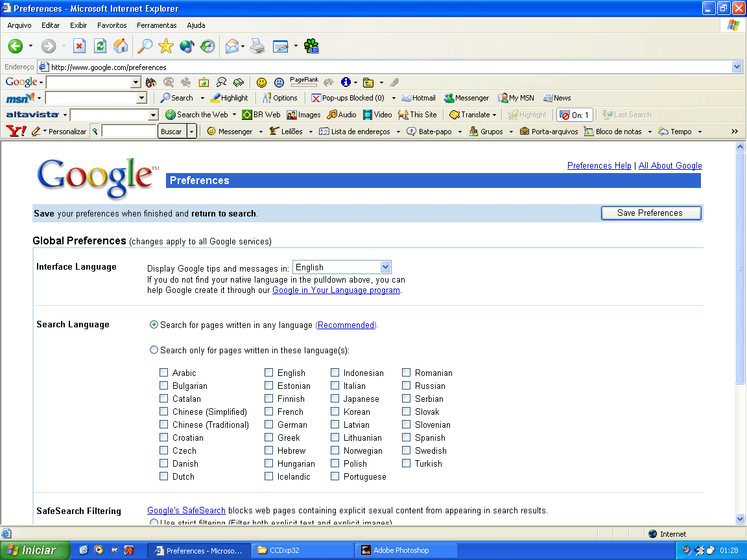Click AltaVista Images button

point(303,115)
